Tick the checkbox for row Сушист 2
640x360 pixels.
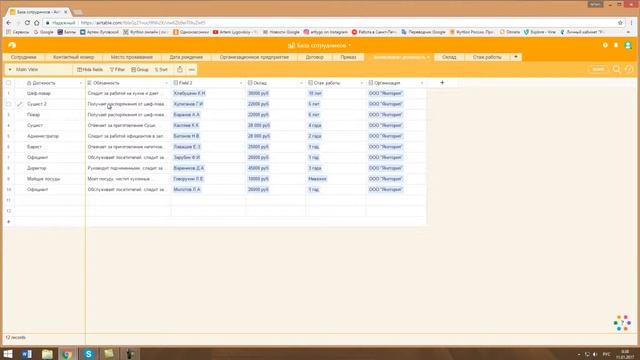tap(9, 104)
